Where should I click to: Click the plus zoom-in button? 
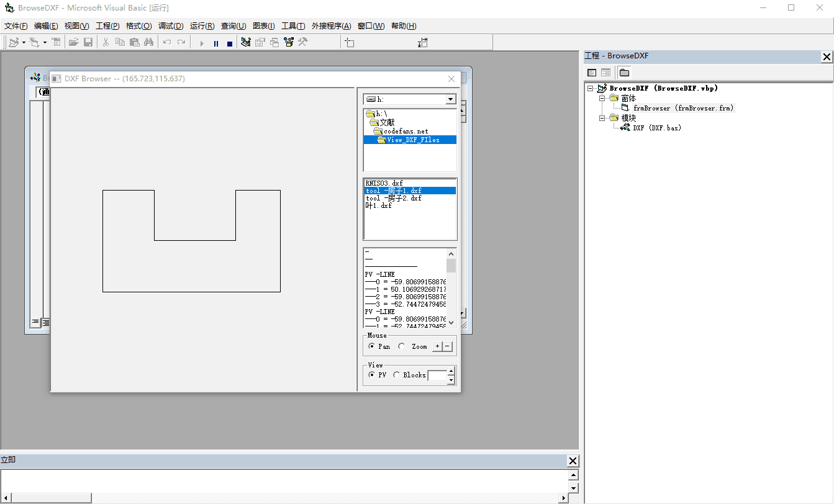click(x=438, y=346)
